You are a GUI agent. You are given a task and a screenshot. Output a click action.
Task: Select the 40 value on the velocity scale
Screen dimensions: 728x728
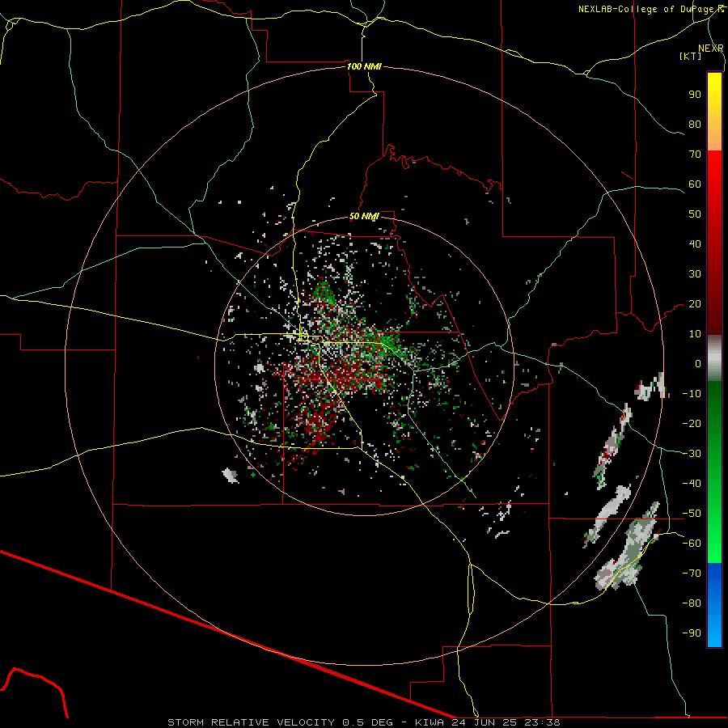695,243
